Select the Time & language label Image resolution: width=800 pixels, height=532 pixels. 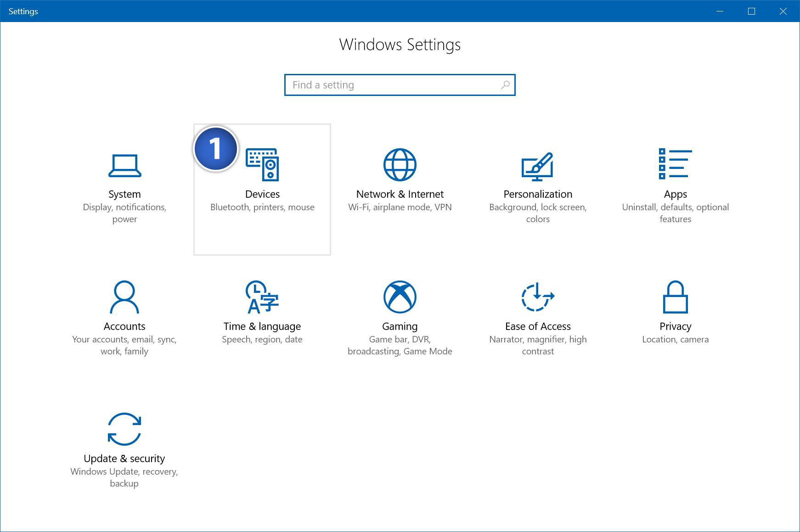click(x=262, y=326)
